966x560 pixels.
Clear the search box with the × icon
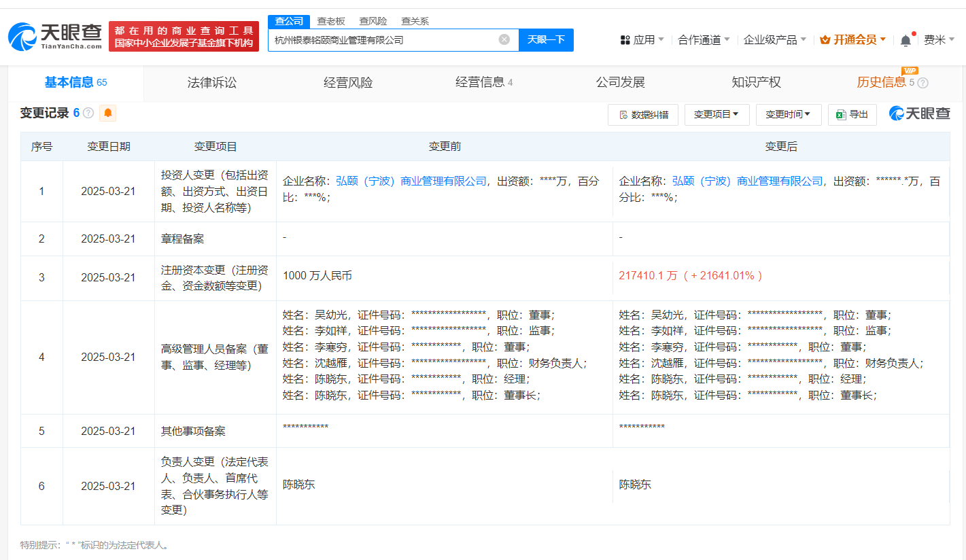click(x=503, y=40)
